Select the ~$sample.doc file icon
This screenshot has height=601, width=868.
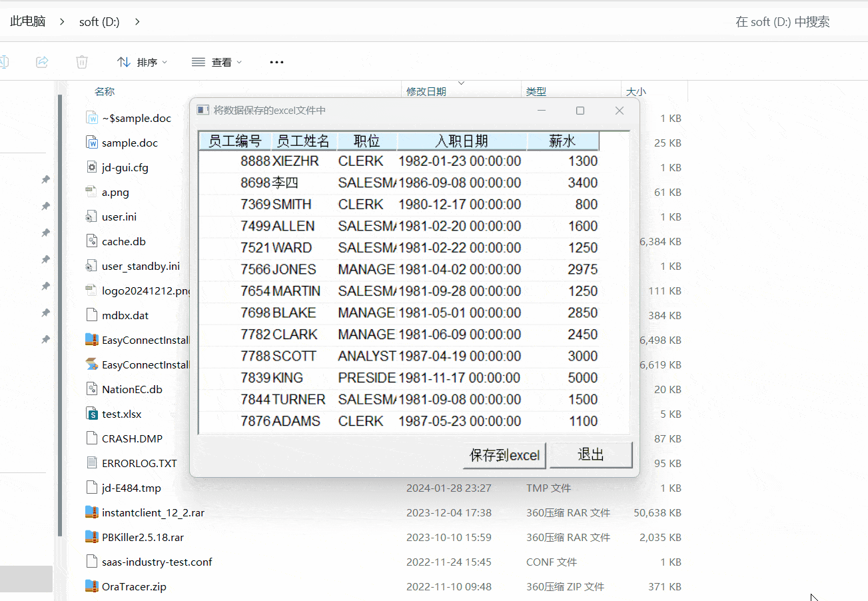pyautogui.click(x=92, y=118)
